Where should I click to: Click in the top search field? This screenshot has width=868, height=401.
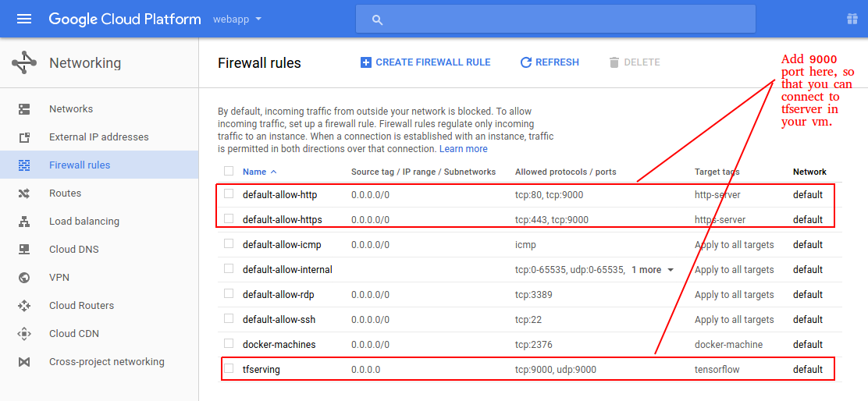pos(555,20)
